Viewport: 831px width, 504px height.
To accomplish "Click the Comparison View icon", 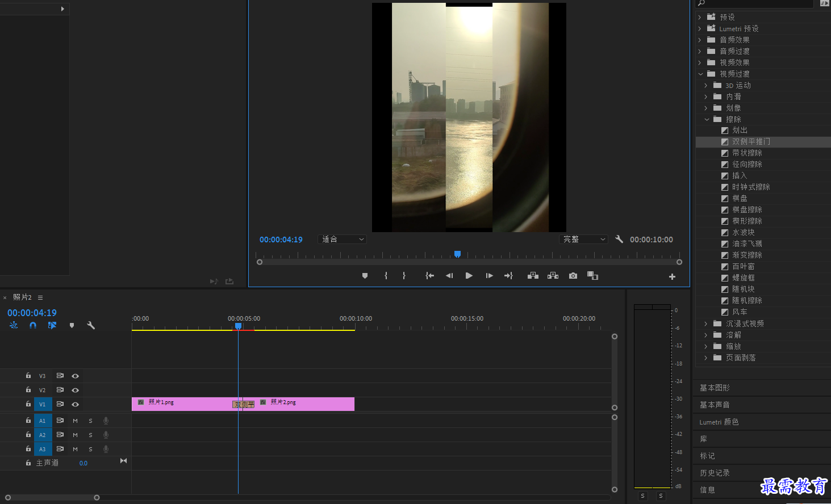I will pyautogui.click(x=592, y=276).
